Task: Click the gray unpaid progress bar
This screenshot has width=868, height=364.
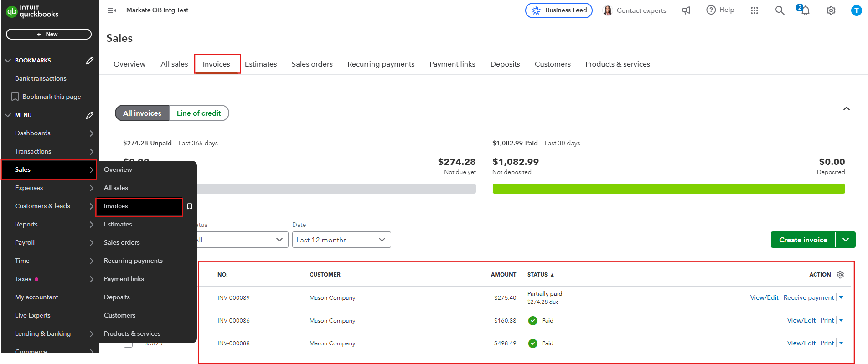Action: pos(336,189)
